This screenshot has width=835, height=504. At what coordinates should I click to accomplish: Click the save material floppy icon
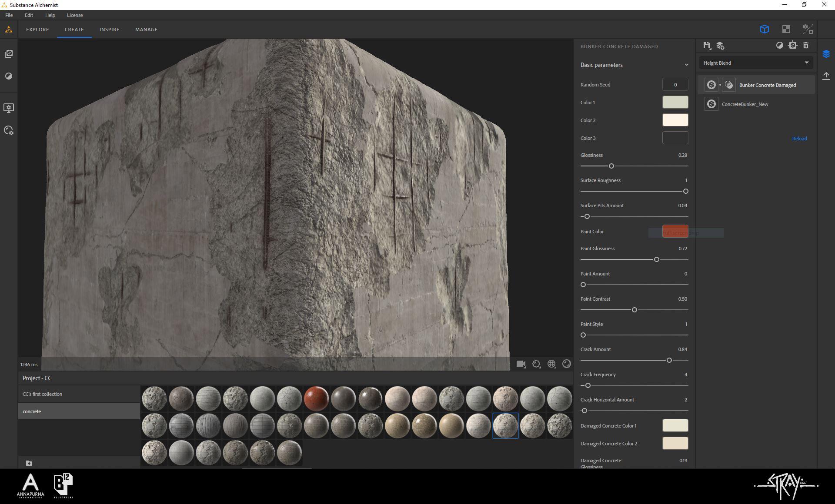tap(707, 45)
